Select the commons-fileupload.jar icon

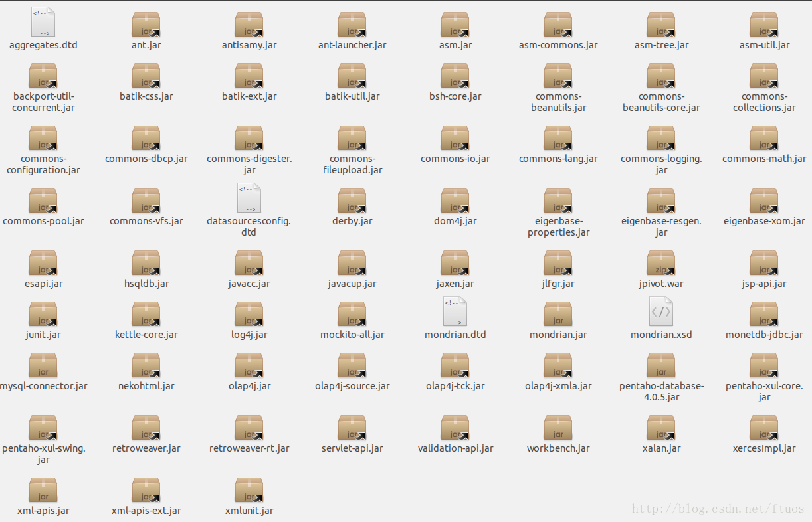tap(352, 138)
